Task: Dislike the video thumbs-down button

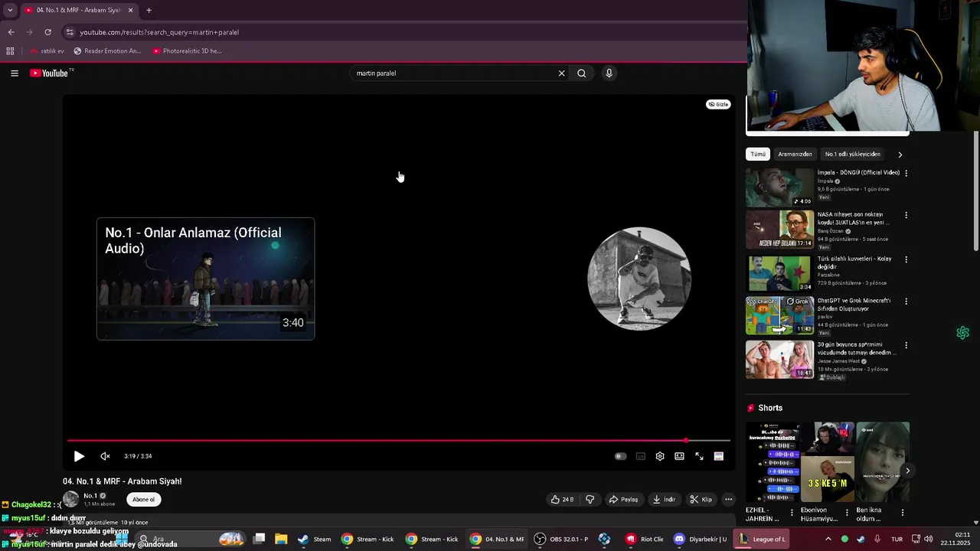Action: point(590,500)
